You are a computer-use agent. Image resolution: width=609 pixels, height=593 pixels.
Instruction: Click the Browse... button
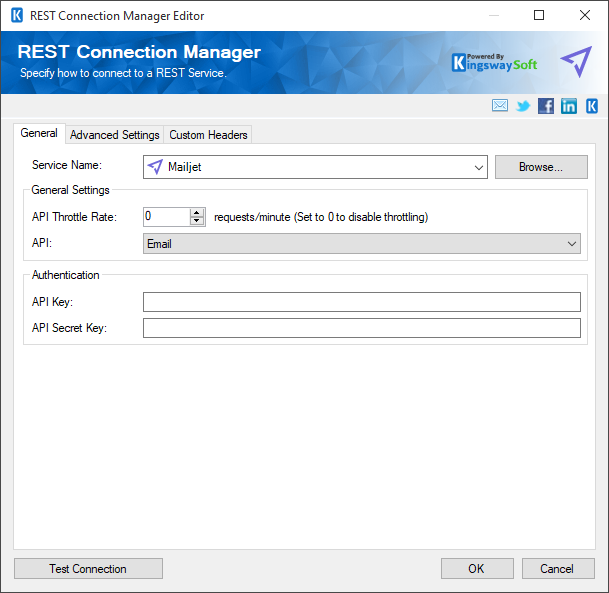coord(541,167)
